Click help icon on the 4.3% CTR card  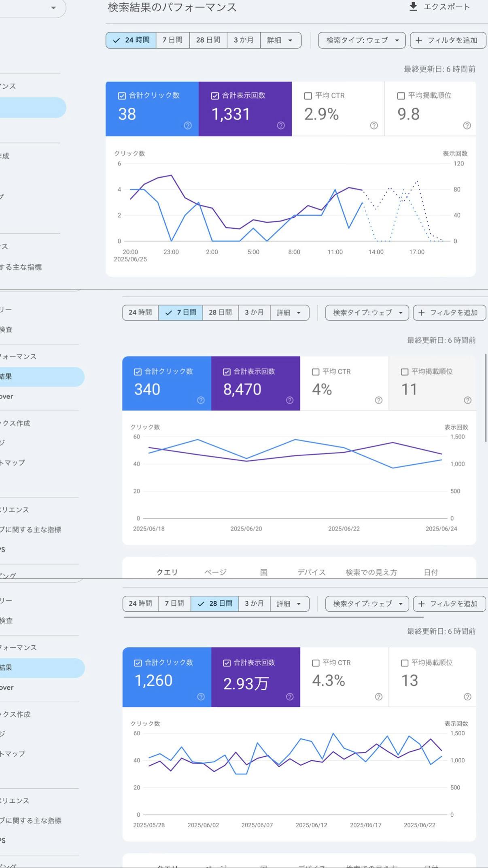pyautogui.click(x=379, y=697)
